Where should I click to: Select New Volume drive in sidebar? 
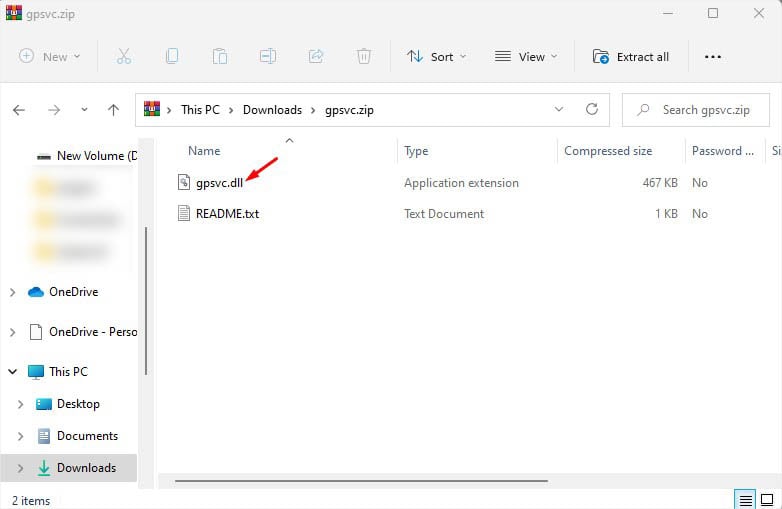point(87,156)
